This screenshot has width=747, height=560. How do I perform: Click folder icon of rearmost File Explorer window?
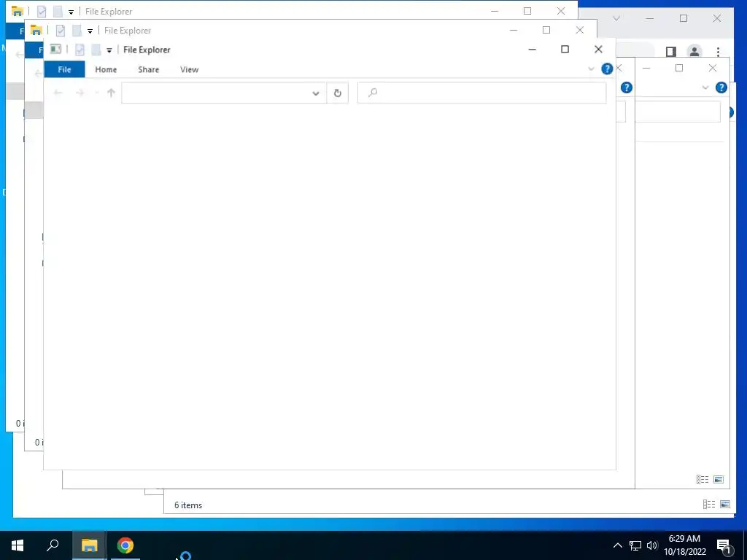[x=18, y=11]
